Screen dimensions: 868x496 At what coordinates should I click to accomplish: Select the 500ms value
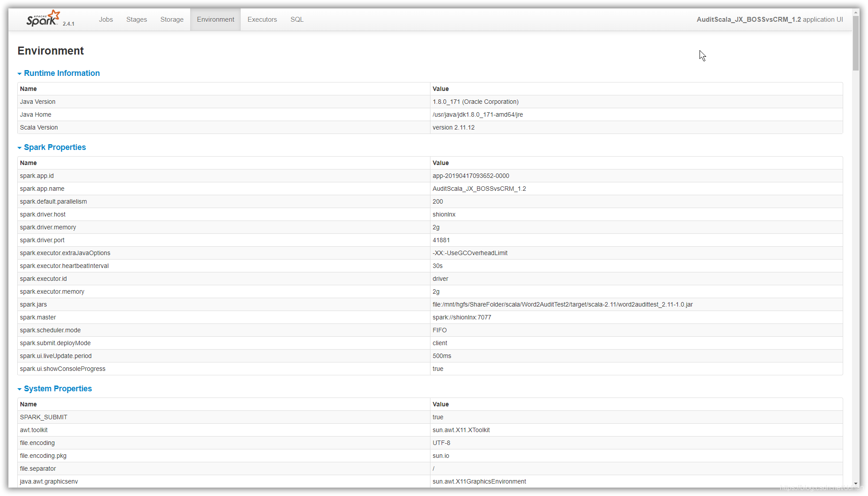click(x=442, y=356)
